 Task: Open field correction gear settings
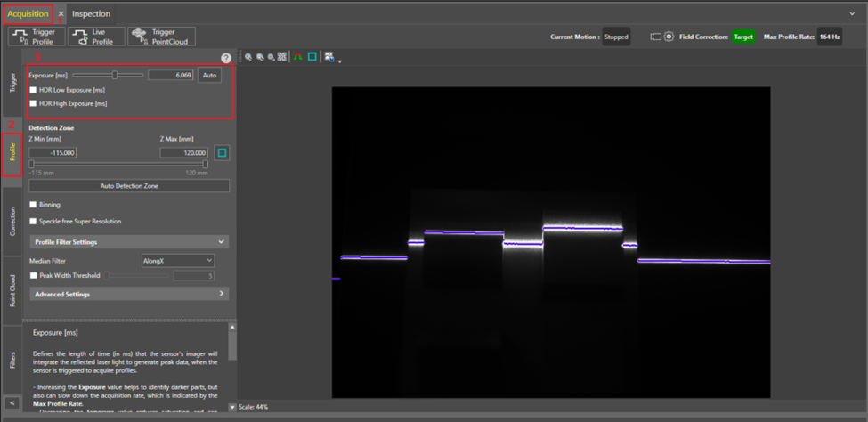pos(669,37)
